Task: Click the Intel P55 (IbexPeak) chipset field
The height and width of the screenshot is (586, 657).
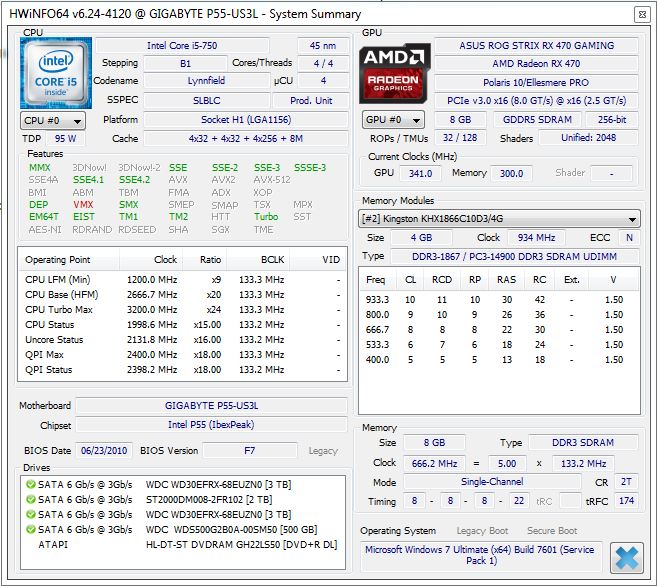Action: click(212, 425)
